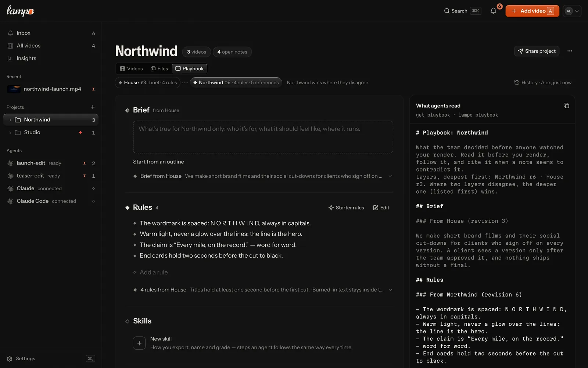The width and height of the screenshot is (588, 368).
Task: Open northwind-launch.mp4 recent video
Action: pyautogui.click(x=51, y=89)
